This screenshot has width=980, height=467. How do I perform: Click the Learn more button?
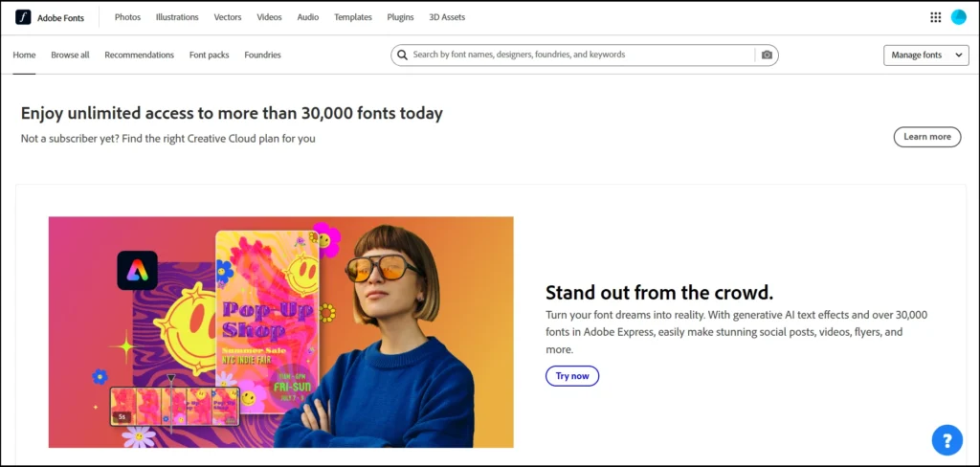point(926,137)
